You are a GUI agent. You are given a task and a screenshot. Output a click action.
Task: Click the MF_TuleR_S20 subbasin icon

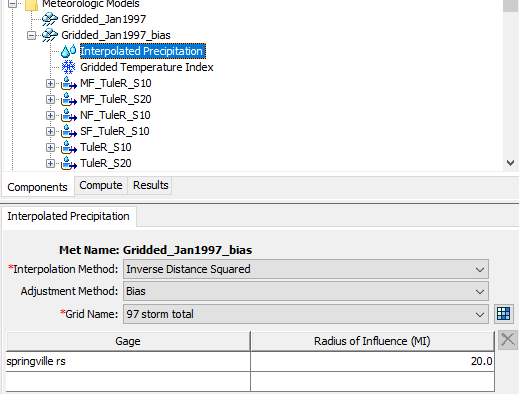pos(69,99)
